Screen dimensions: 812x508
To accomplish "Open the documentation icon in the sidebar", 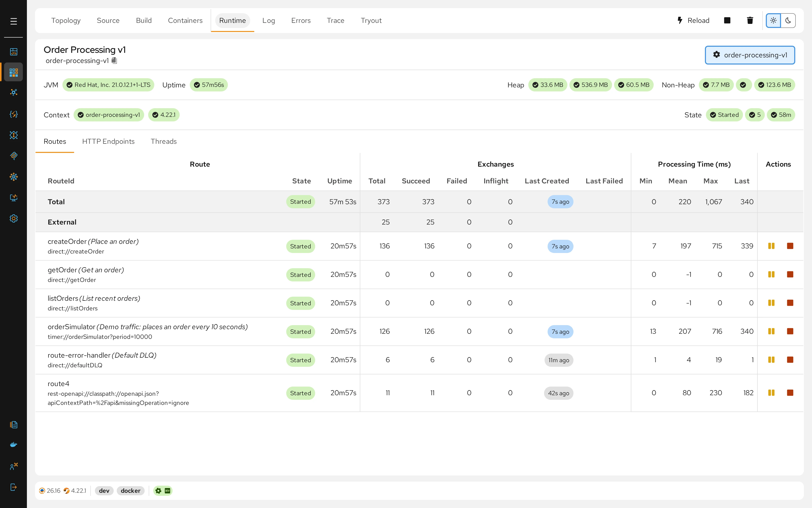I will 13,425.
